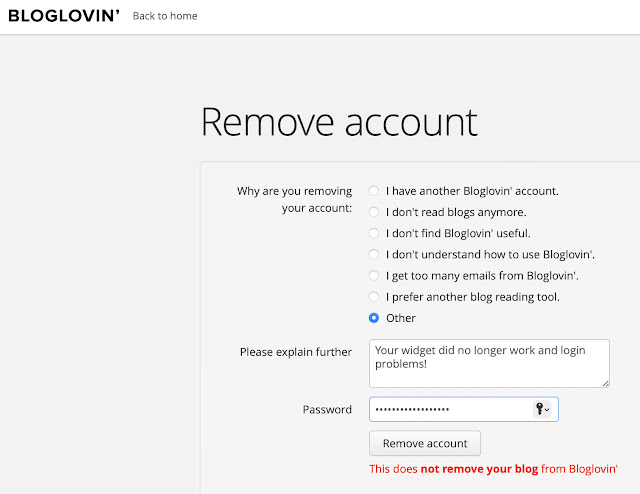This screenshot has height=494, width=640.
Task: Click the red 'does not remove your blog' warning
Action: coord(493,469)
